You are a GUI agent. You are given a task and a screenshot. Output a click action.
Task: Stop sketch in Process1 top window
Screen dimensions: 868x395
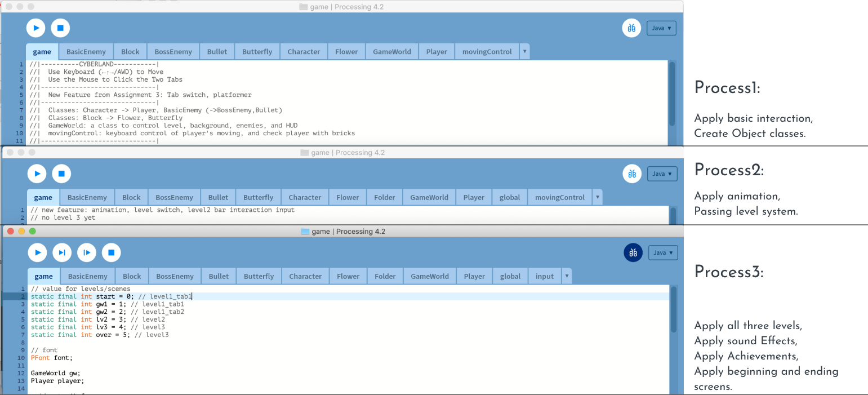point(60,28)
